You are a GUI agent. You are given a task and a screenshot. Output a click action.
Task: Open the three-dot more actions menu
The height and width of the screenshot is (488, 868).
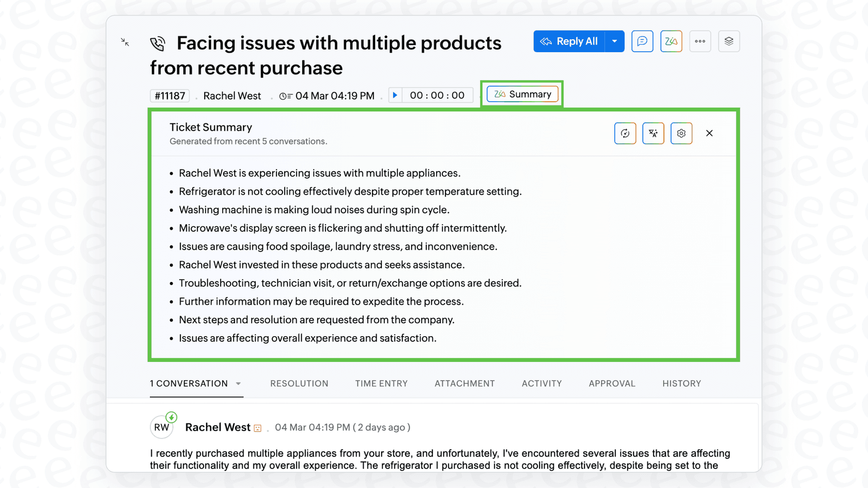tap(700, 41)
